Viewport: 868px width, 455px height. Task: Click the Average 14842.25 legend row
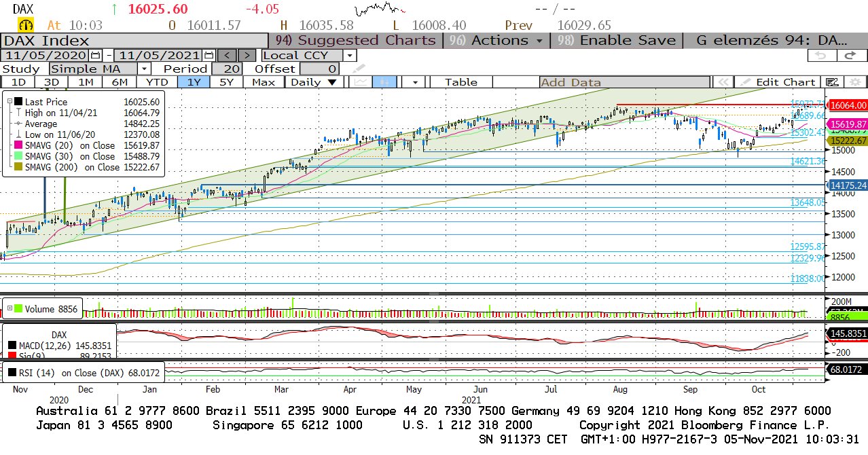coord(87,124)
